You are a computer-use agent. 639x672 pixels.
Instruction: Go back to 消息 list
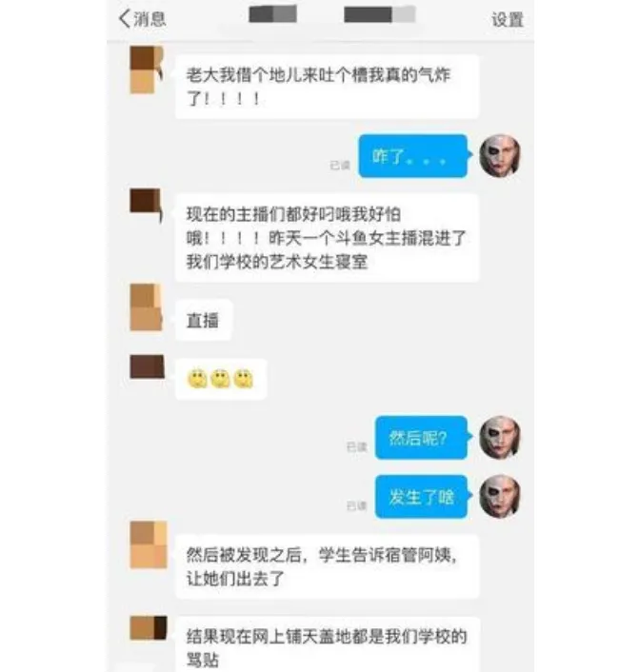tap(143, 19)
